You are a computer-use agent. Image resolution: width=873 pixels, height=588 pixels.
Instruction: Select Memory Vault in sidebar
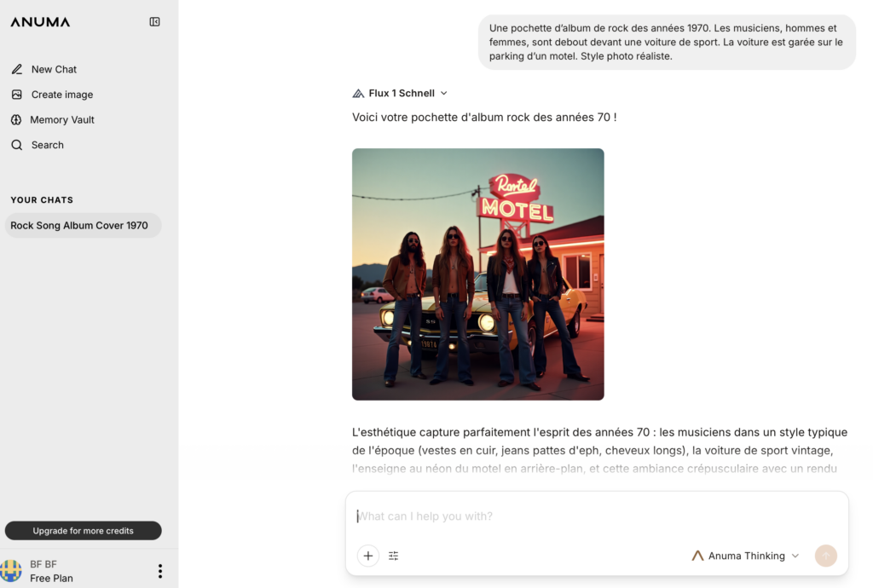62,120
